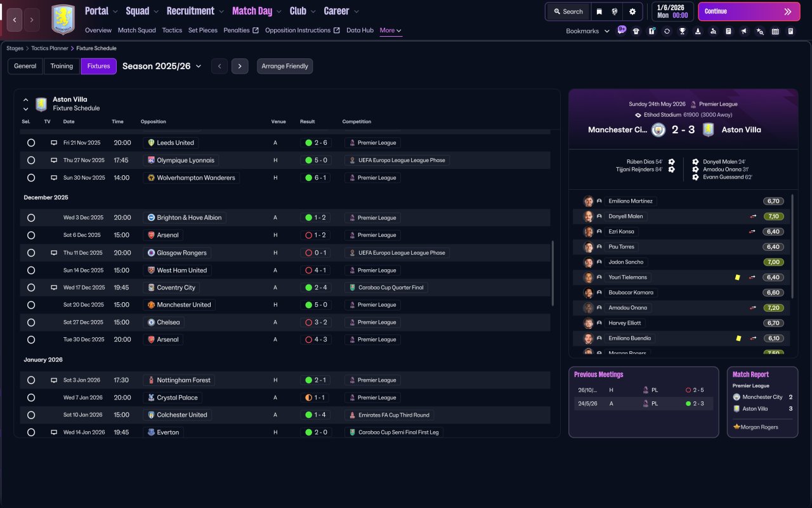
Task: Switch to the General tab
Action: (x=25, y=66)
